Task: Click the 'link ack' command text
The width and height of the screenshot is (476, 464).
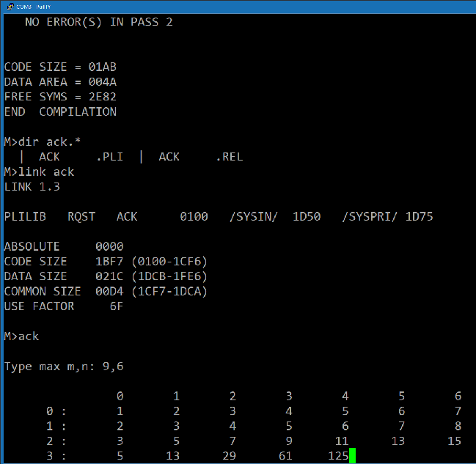Action: coord(46,172)
